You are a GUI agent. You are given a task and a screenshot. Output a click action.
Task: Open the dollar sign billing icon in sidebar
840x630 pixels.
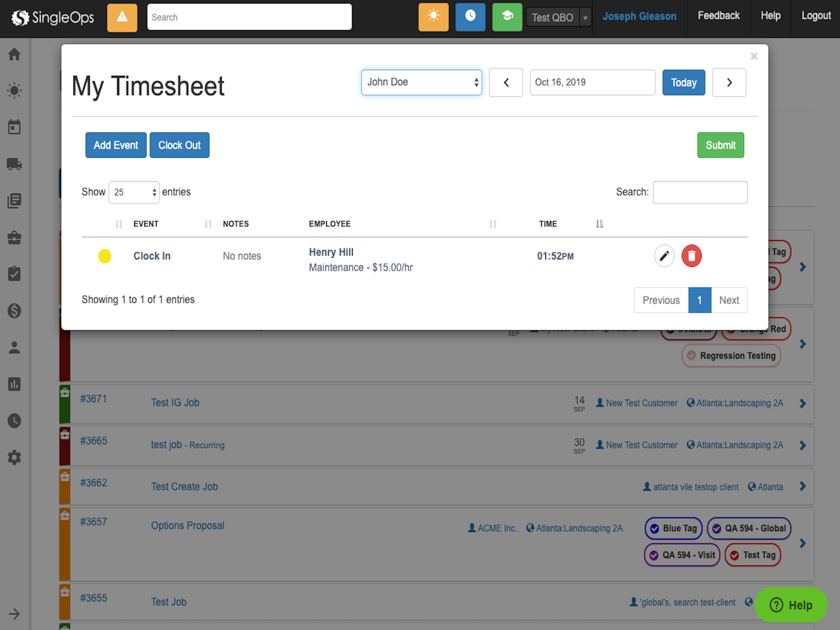pos(14,310)
